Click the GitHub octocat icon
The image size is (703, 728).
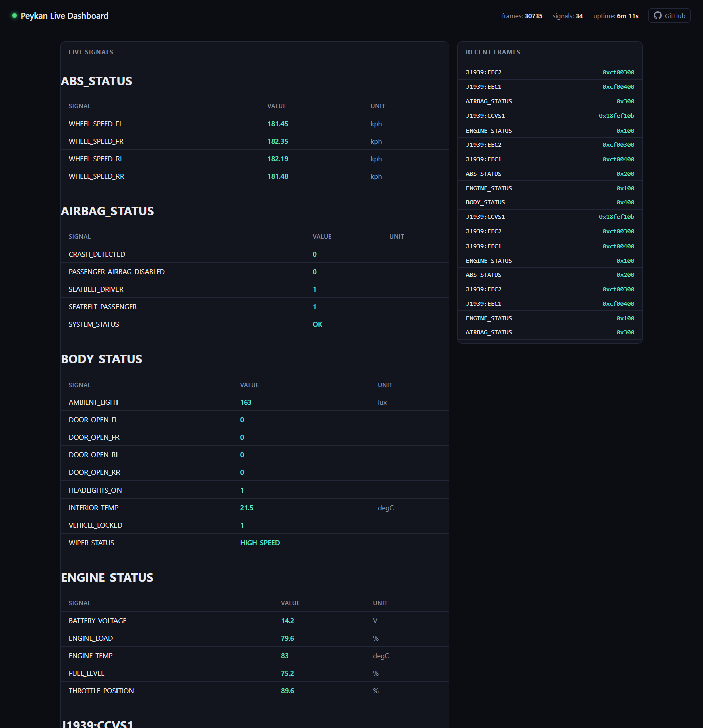[x=657, y=16]
